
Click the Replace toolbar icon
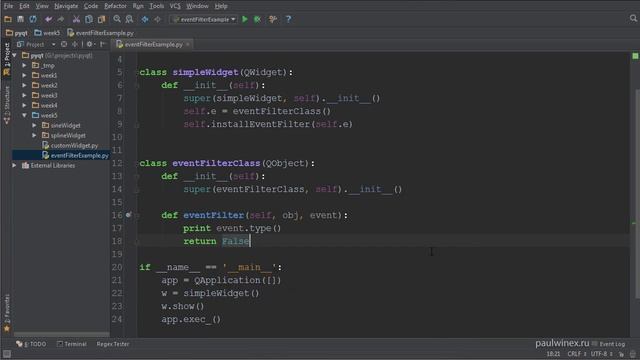point(129,19)
